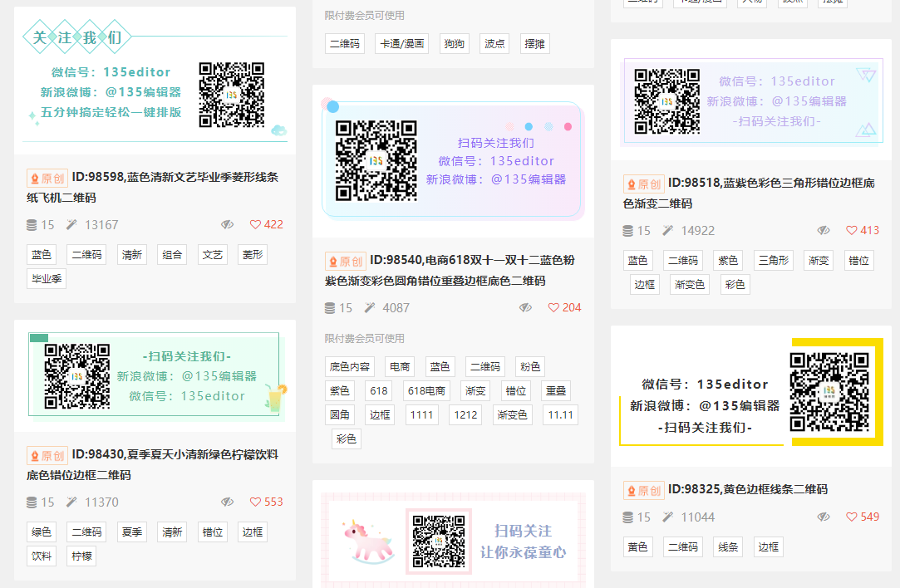Click magic wand usage icon on ID:98518
The image size is (900, 588).
click(x=667, y=230)
